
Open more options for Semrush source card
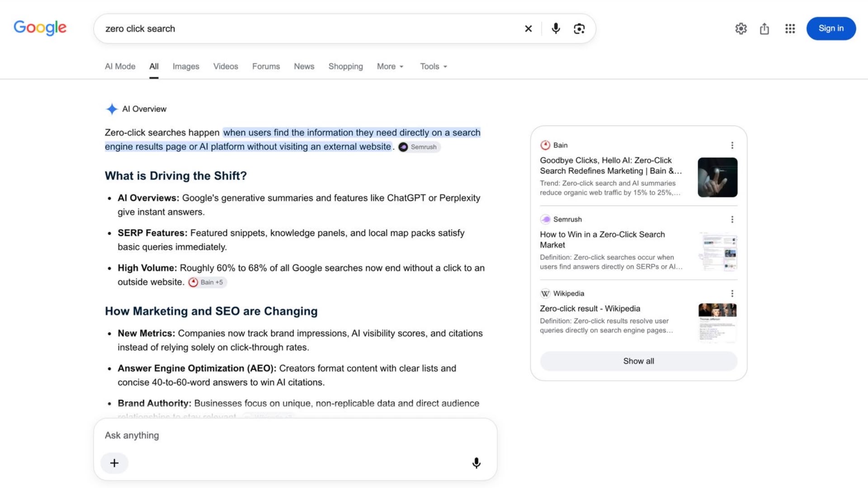(732, 219)
